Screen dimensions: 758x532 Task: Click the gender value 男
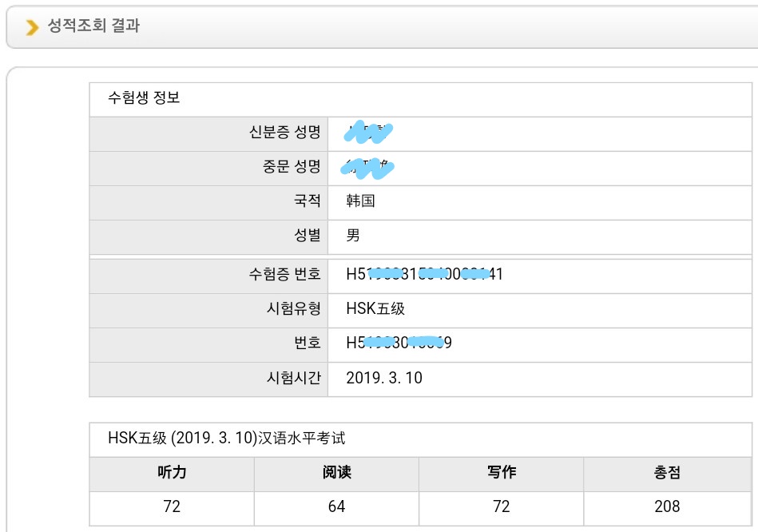(353, 236)
